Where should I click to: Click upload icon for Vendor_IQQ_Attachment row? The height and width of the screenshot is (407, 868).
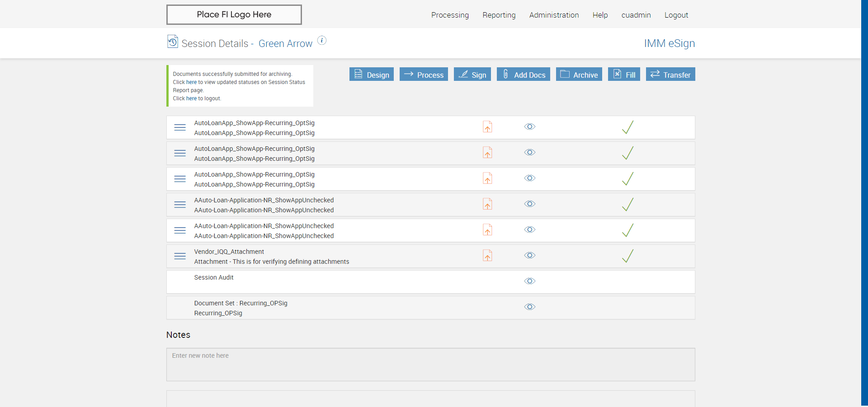[487, 256]
